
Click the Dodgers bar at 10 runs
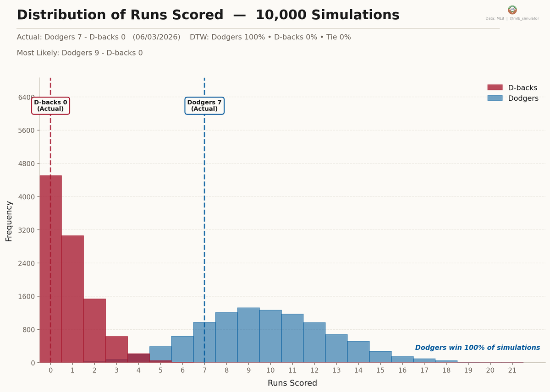tap(270, 337)
